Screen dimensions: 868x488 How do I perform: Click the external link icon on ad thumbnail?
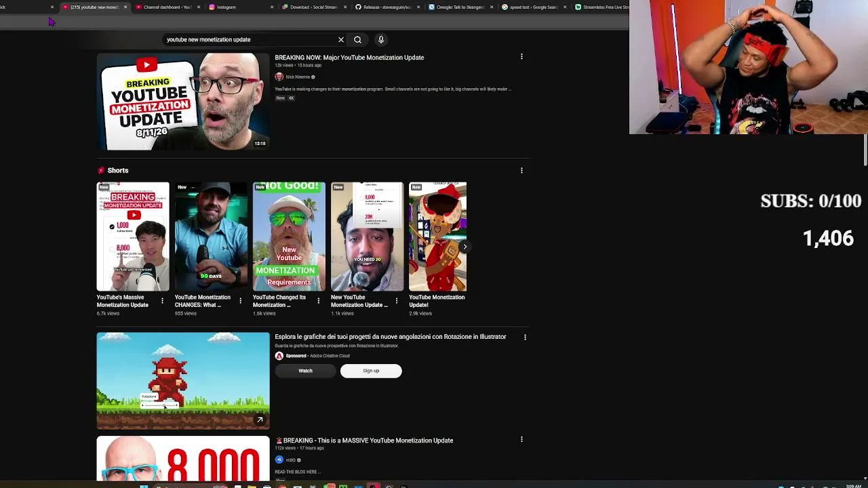[260, 420]
